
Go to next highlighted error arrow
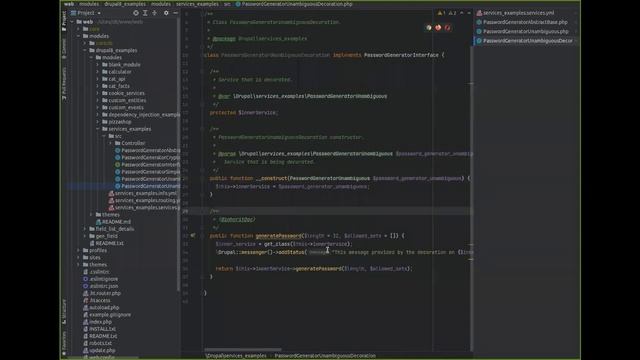469,13
